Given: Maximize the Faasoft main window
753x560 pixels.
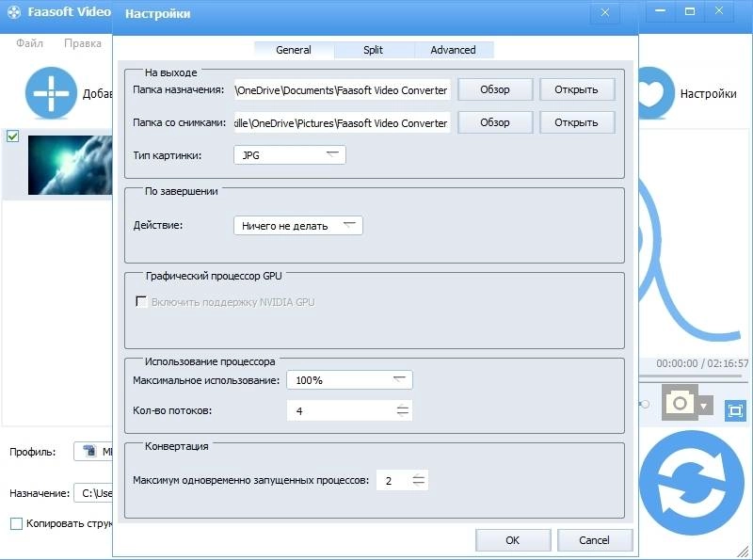Looking at the screenshot, I should click(690, 11).
